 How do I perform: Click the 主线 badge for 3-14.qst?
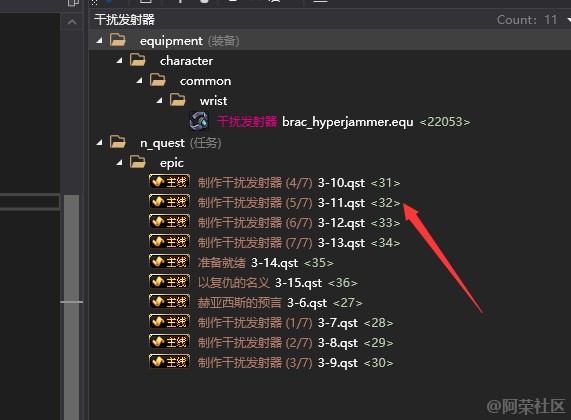pos(169,262)
